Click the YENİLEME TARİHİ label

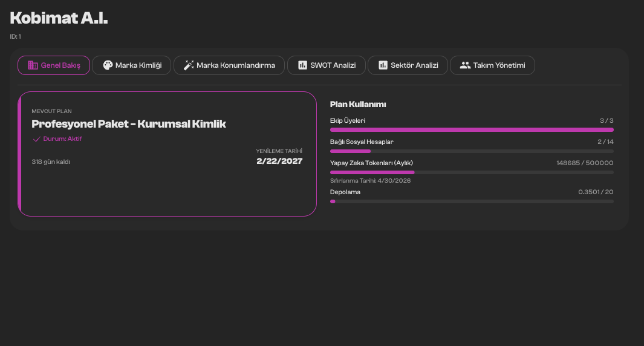pyautogui.click(x=279, y=151)
